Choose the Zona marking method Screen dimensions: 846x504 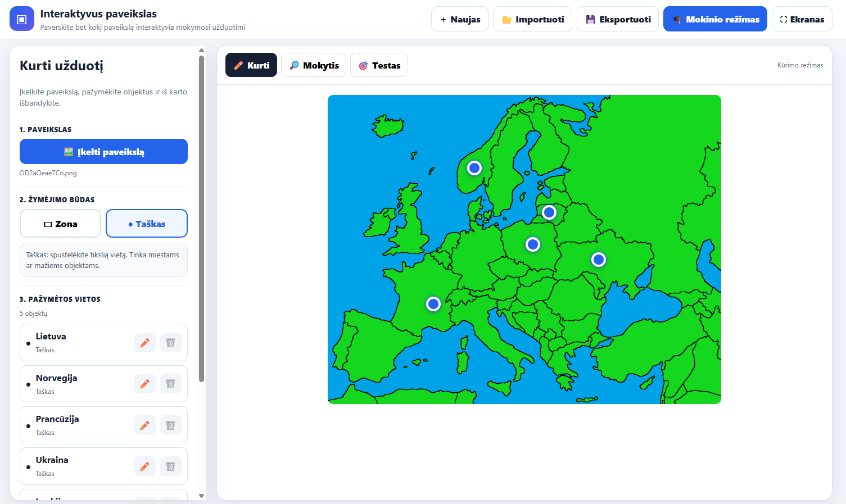tap(60, 224)
